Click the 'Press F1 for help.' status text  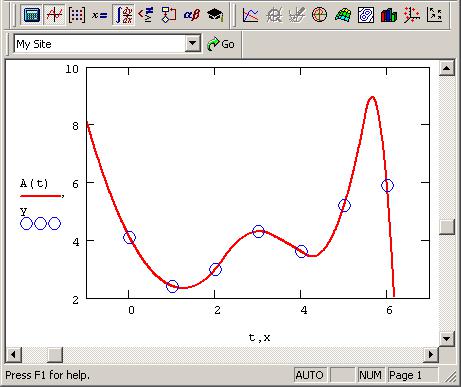pyautogui.click(x=48, y=375)
